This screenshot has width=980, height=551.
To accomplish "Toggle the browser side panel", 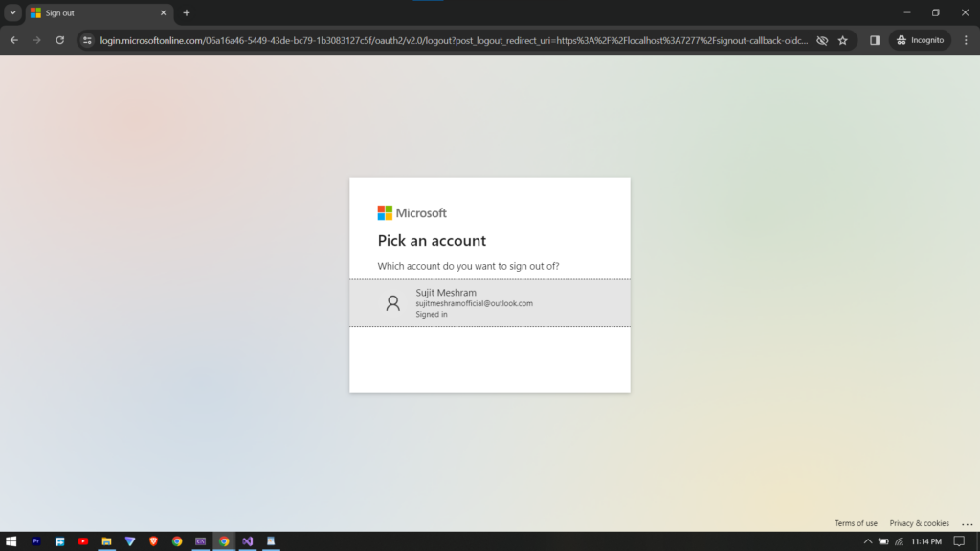I will pos(875,40).
